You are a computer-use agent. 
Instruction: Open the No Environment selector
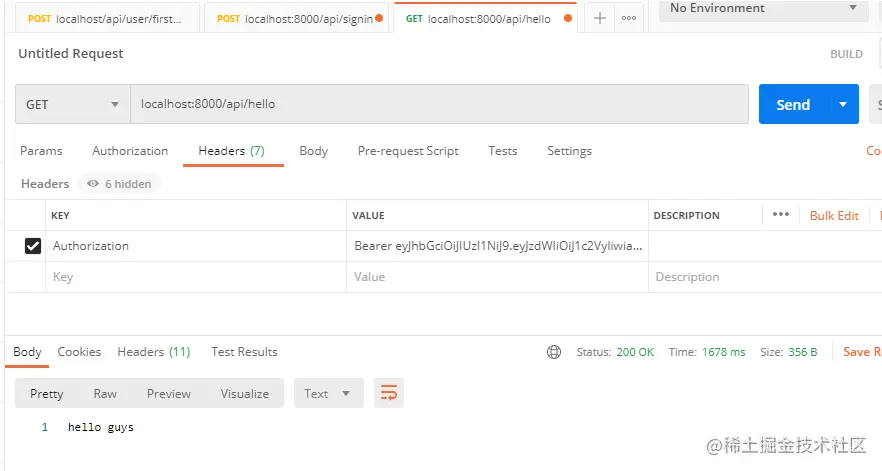point(763,9)
